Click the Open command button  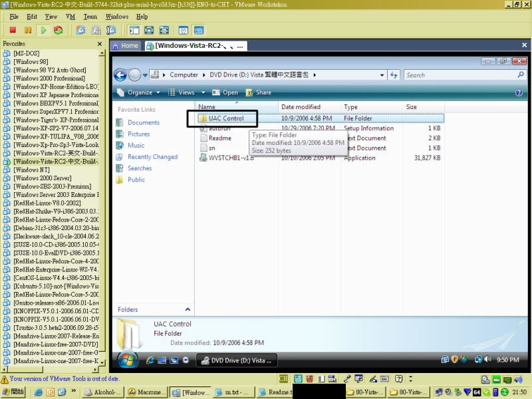point(225,92)
